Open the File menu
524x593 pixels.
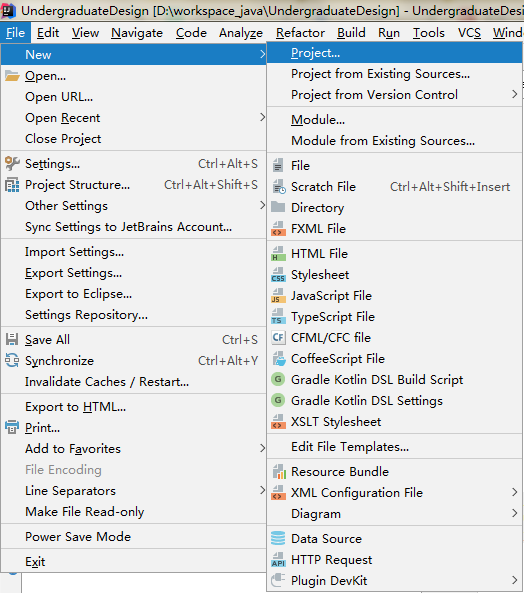coord(16,33)
